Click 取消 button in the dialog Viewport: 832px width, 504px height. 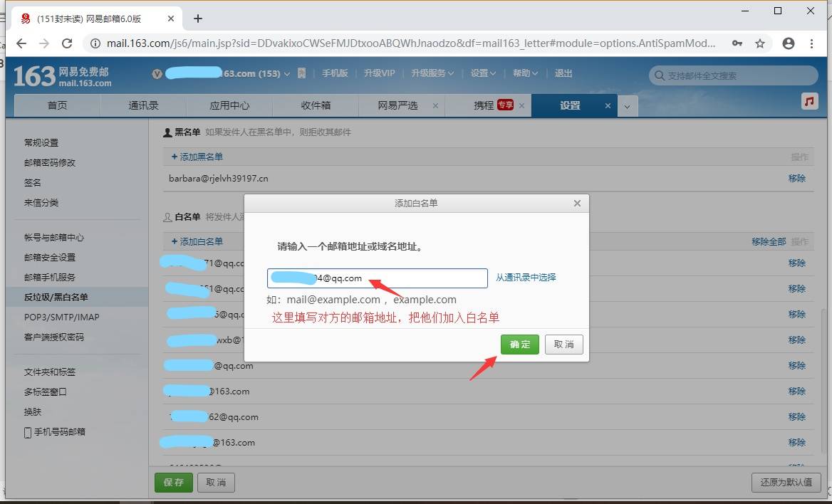[564, 345]
